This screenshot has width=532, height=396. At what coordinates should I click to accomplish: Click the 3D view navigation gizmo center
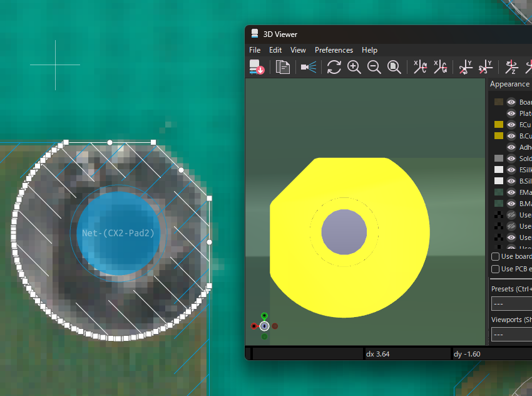[x=264, y=326]
